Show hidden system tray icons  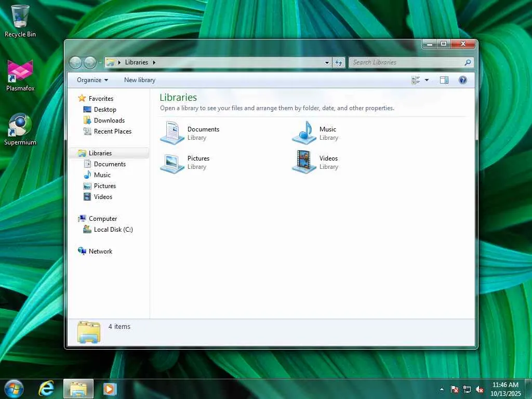[442, 389]
